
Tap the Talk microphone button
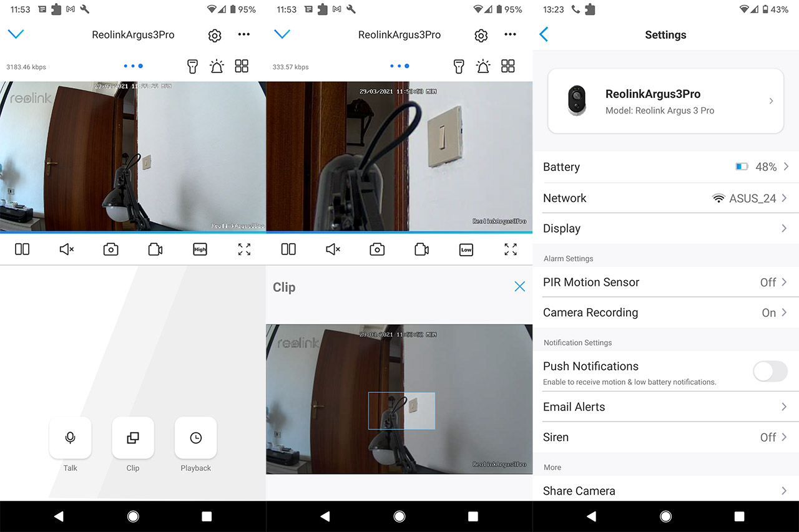[71, 438]
